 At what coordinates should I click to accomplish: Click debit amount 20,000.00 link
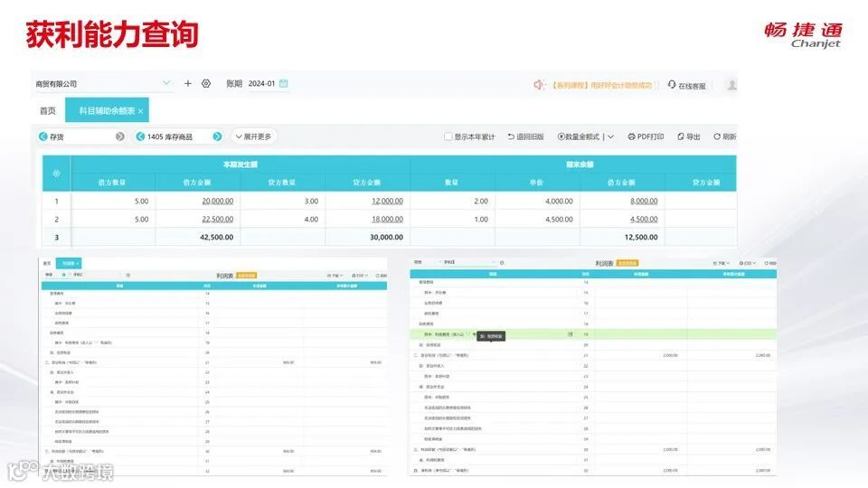tap(218, 201)
